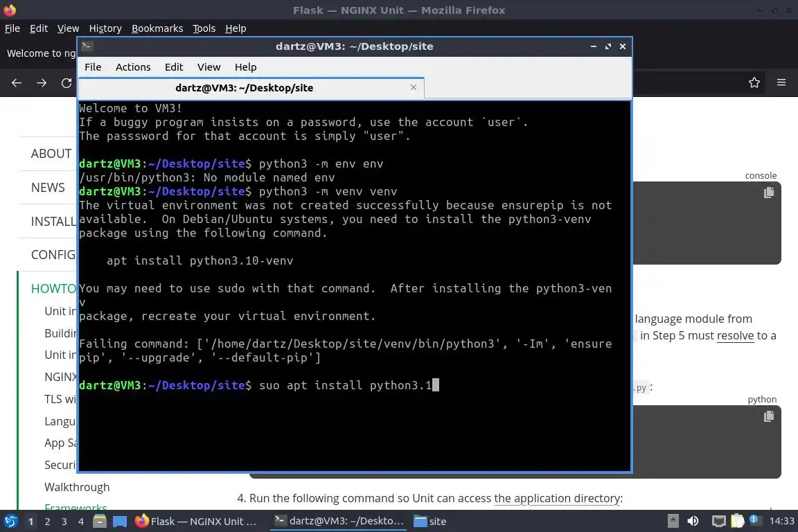Open file manager from the taskbar launcher

[100, 522]
